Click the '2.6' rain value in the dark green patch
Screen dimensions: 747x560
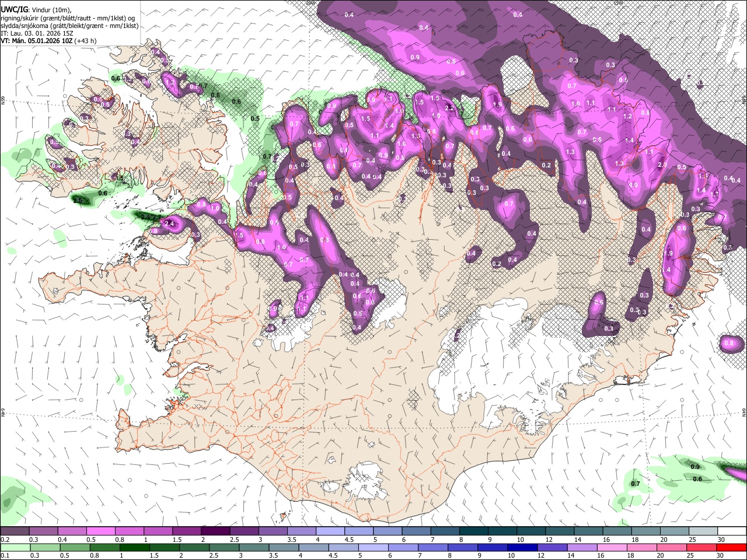[78, 200]
